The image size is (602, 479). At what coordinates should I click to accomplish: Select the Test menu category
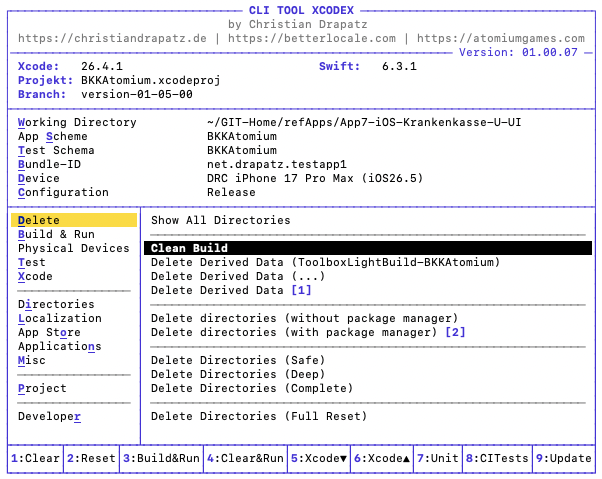tap(31, 262)
